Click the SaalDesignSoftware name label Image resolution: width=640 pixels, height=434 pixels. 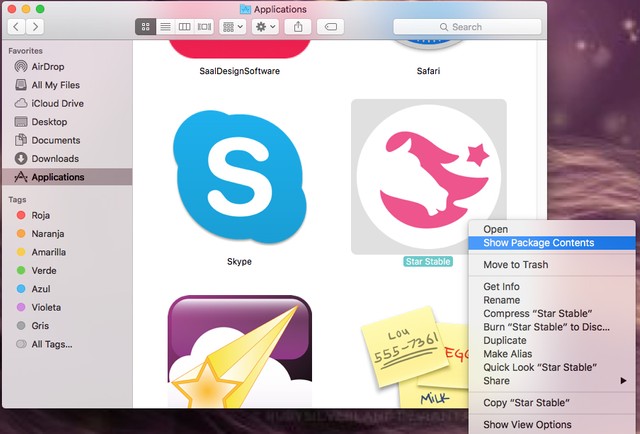[240, 71]
